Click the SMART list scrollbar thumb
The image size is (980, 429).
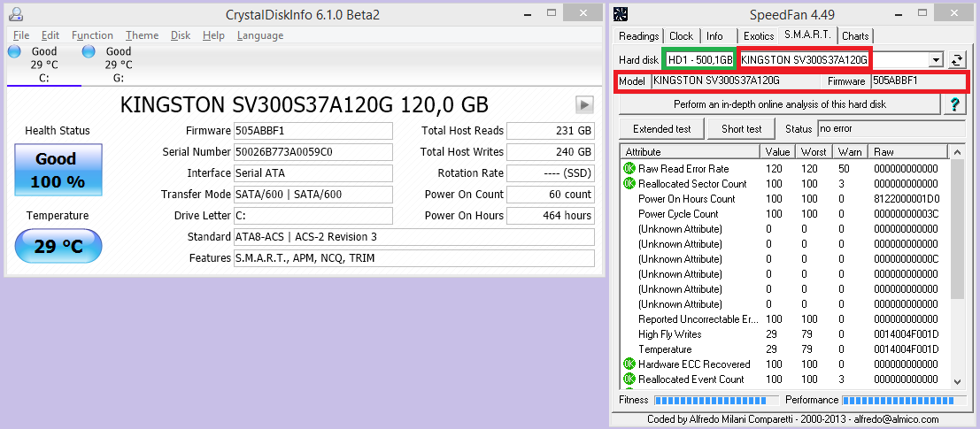pos(957,229)
